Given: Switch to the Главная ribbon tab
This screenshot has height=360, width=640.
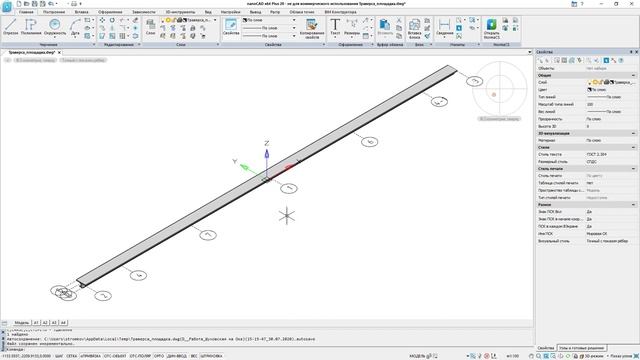Looking at the screenshot, I should tap(26, 12).
